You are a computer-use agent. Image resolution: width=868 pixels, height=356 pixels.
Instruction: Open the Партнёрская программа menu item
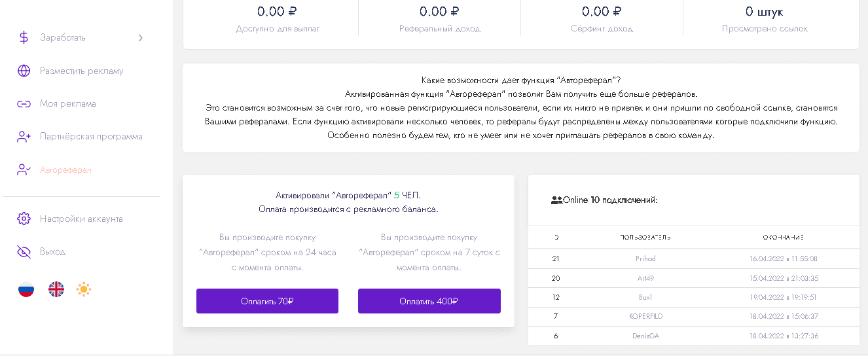coord(91,137)
